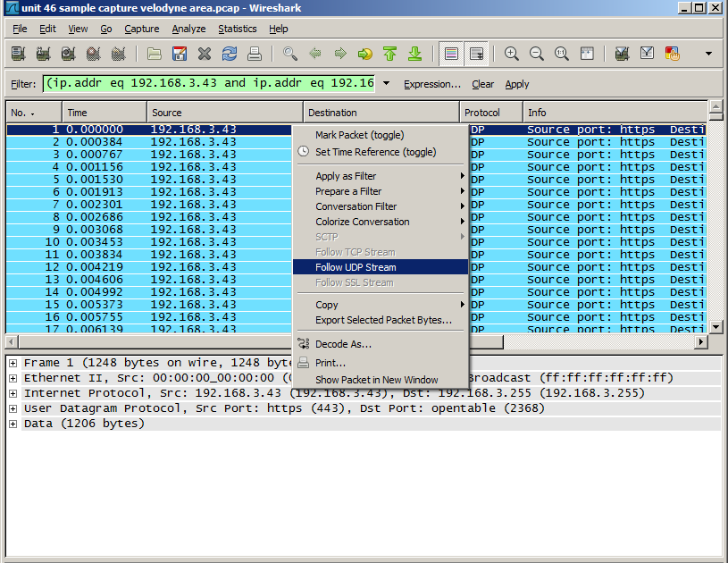Open filter history dropdown arrow
728x563 pixels.
(x=386, y=84)
